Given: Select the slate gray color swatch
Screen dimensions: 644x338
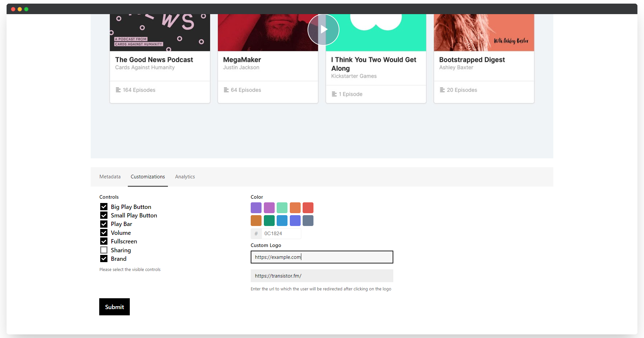Looking at the screenshot, I should pos(308,221).
